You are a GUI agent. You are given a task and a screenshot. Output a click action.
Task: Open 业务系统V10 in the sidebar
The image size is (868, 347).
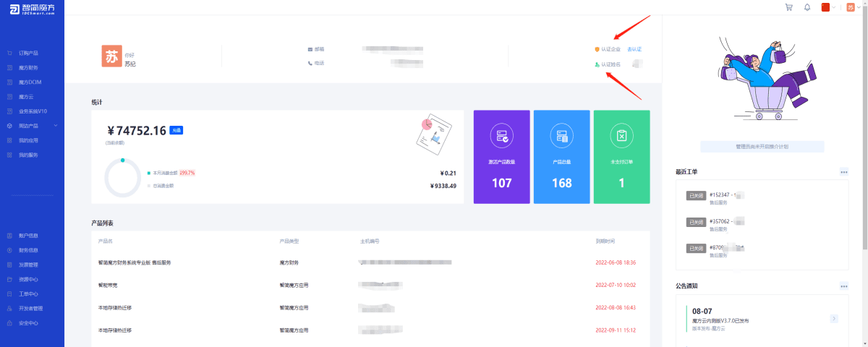33,111
